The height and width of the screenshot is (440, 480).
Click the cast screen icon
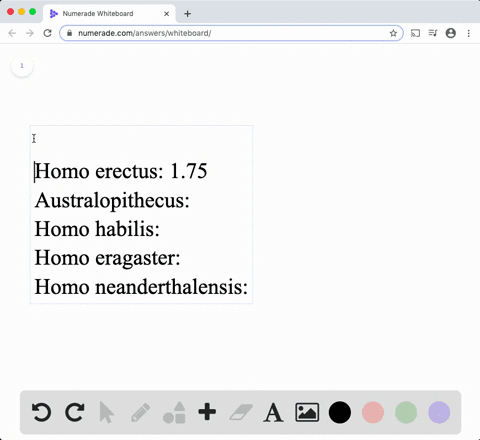coord(415,33)
